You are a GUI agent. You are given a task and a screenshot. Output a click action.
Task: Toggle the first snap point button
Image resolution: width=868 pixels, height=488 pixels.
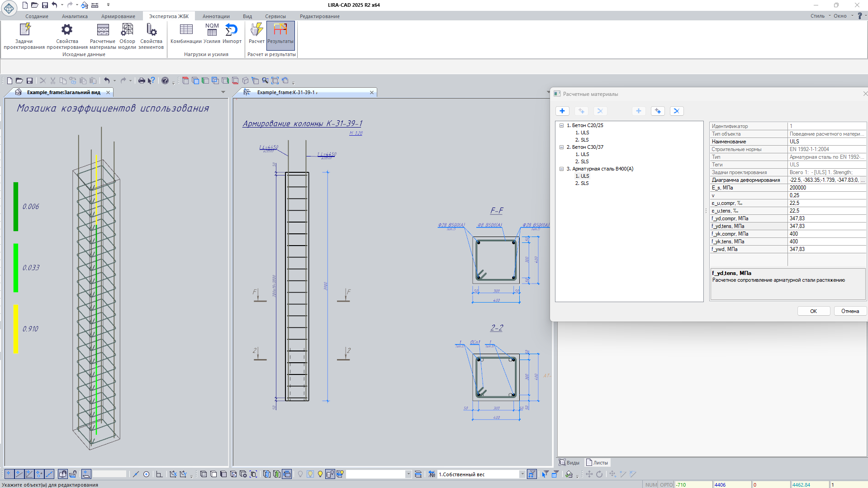9,474
